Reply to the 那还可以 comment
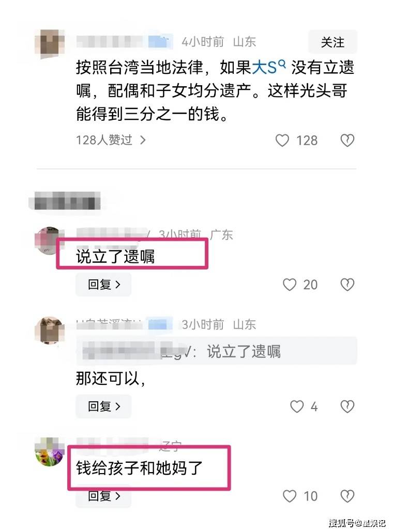This screenshot has width=393, height=532. (x=103, y=406)
